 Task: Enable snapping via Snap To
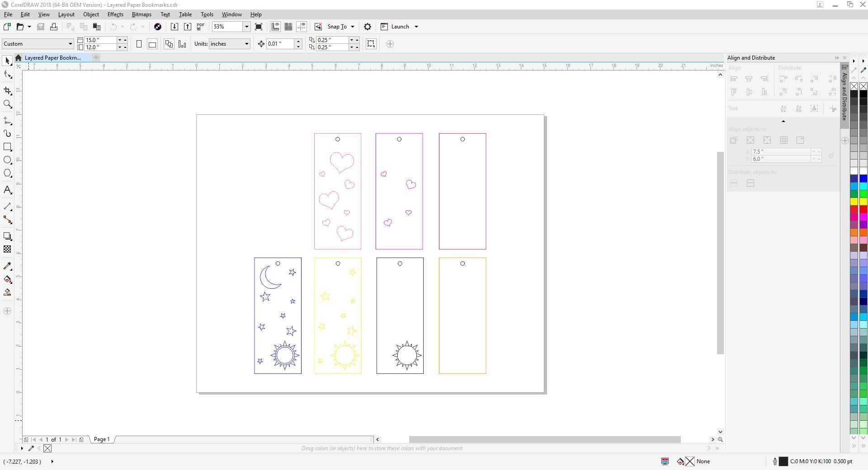point(337,26)
